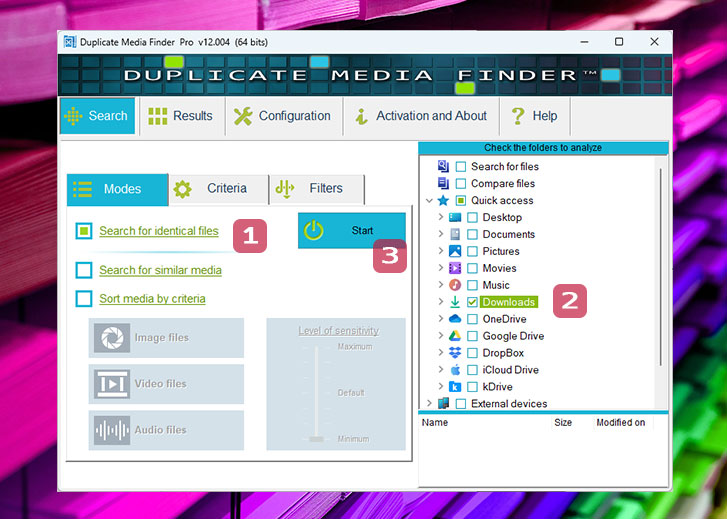Viewport: 727px width, 519px height.
Task: Click the Movies folder icon
Action: pyautogui.click(x=455, y=268)
